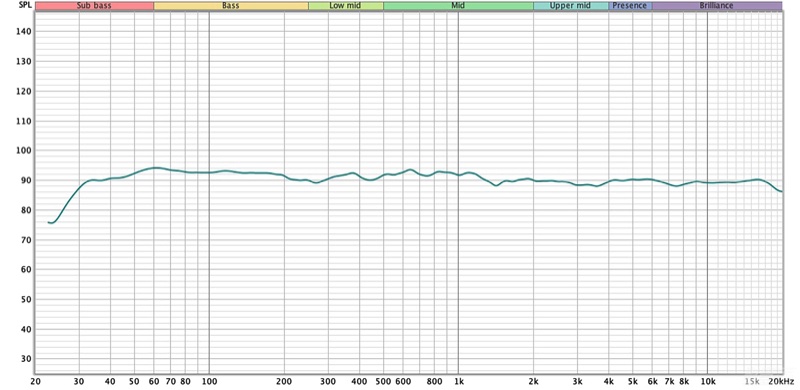Select the Mid frequency band
Viewport: 800px width, 390px height.
point(458,6)
